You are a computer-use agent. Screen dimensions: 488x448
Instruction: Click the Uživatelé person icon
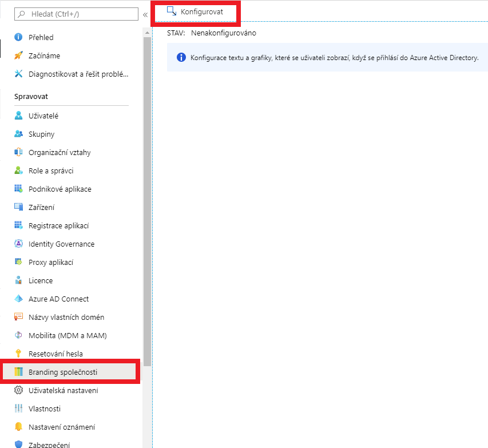(x=18, y=116)
